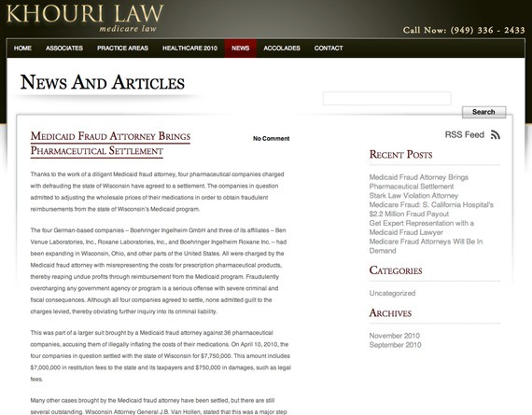Click the Archives heading
The width and height of the screenshot is (532, 415).
click(x=390, y=313)
